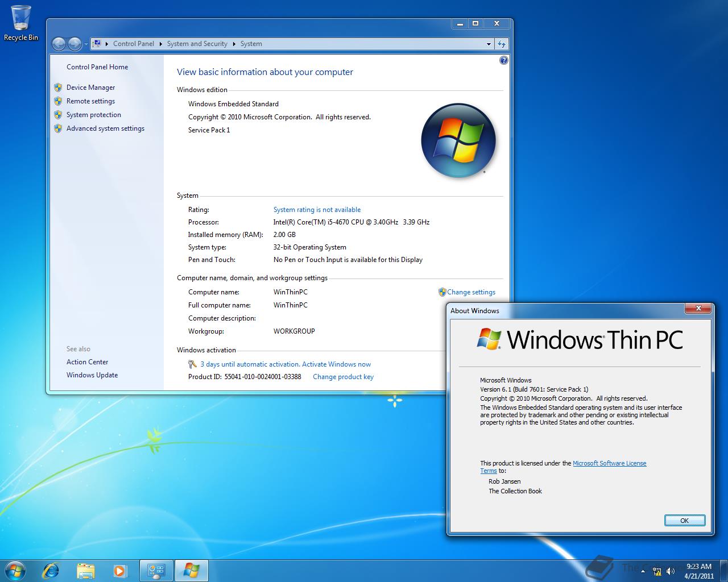The height and width of the screenshot is (582, 728).
Task: Click the '2.00 GB' installed memory value
Action: pos(284,234)
